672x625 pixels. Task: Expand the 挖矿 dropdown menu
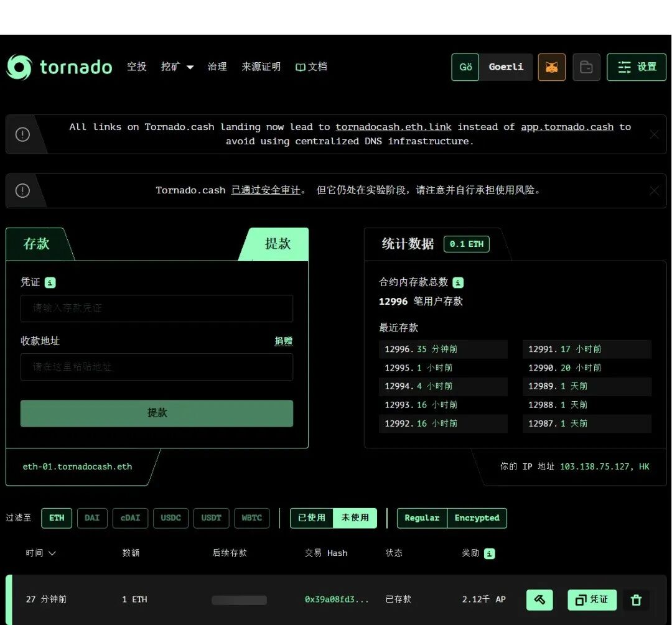177,67
